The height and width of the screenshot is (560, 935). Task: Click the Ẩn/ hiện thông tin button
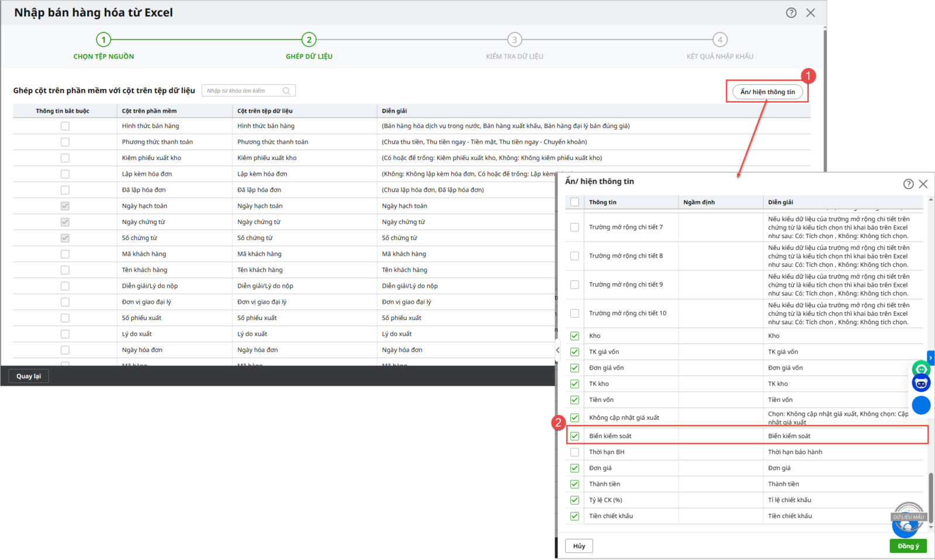pyautogui.click(x=767, y=92)
